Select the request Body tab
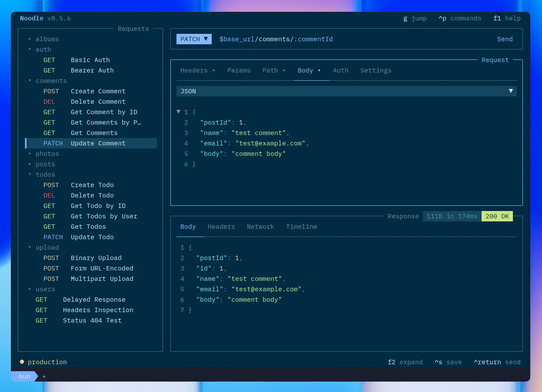Image resolution: width=542 pixels, height=392 pixels. [x=309, y=70]
